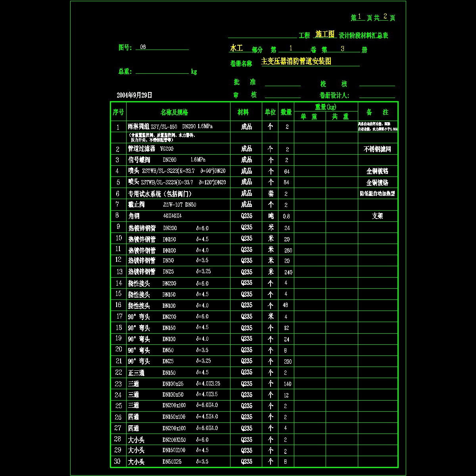The image size is (476, 476).
Task: Select row 25 三通 DN200x100
Action: (173, 405)
